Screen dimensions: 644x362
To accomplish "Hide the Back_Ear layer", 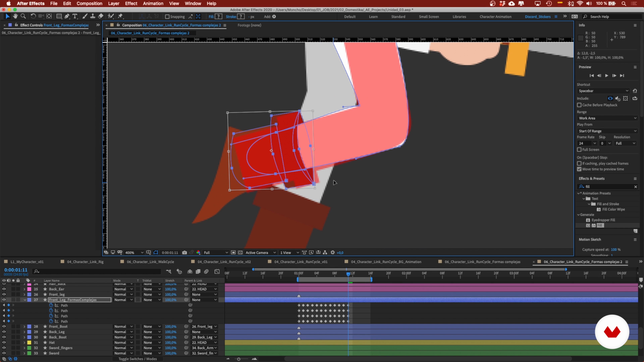I will pos(4,289).
